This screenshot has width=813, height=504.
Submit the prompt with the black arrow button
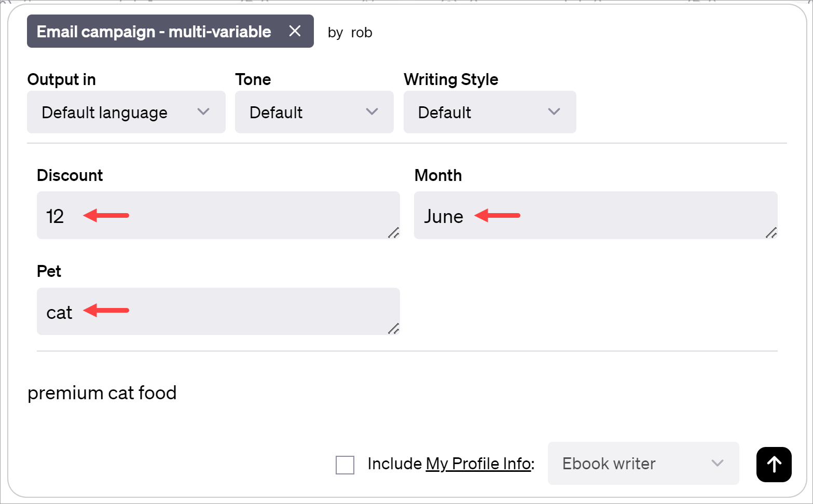[x=773, y=464]
